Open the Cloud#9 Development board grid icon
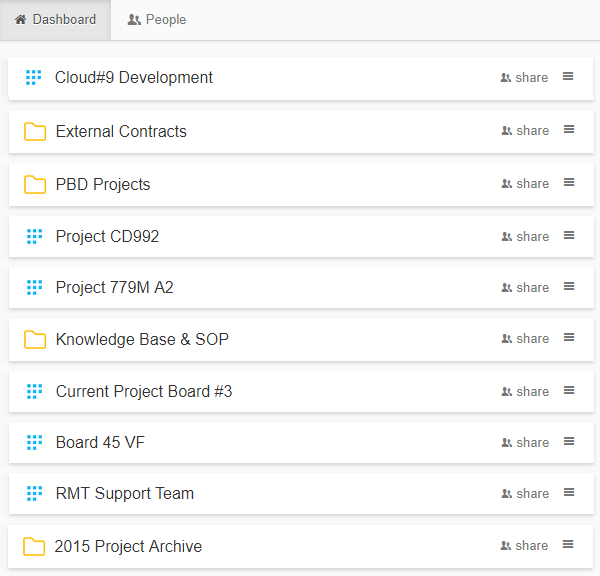600x576 pixels. pyautogui.click(x=33, y=77)
